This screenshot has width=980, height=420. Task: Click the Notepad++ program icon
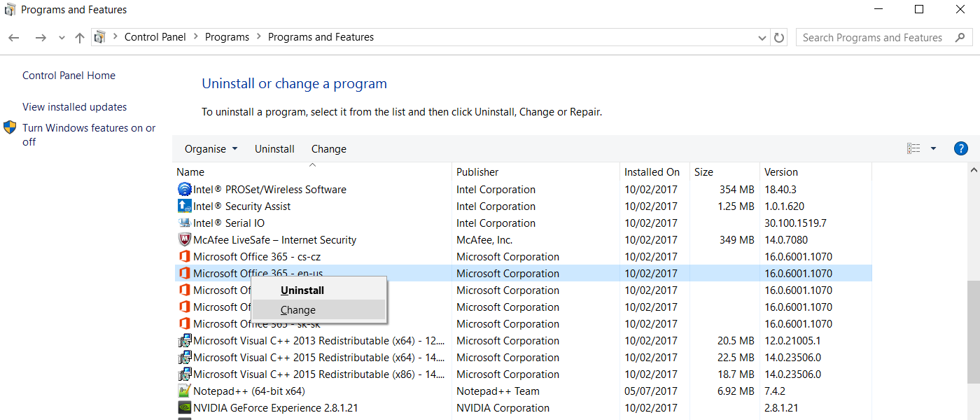(x=185, y=391)
